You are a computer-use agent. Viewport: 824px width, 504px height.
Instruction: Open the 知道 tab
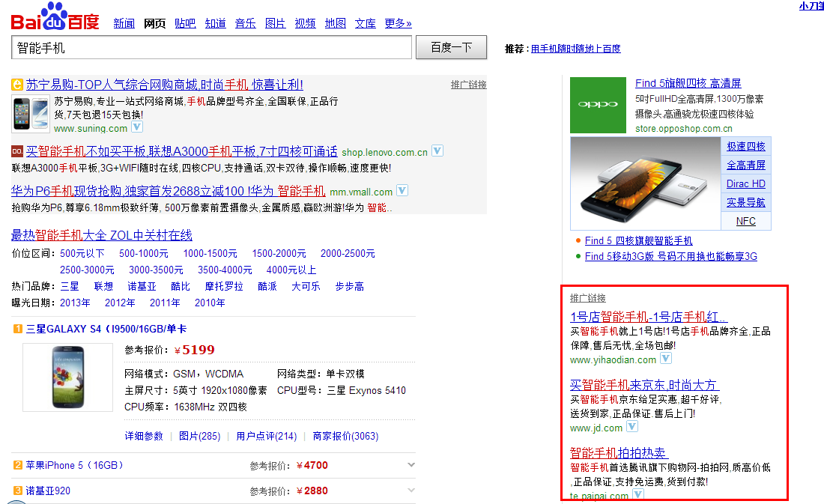[x=216, y=23]
